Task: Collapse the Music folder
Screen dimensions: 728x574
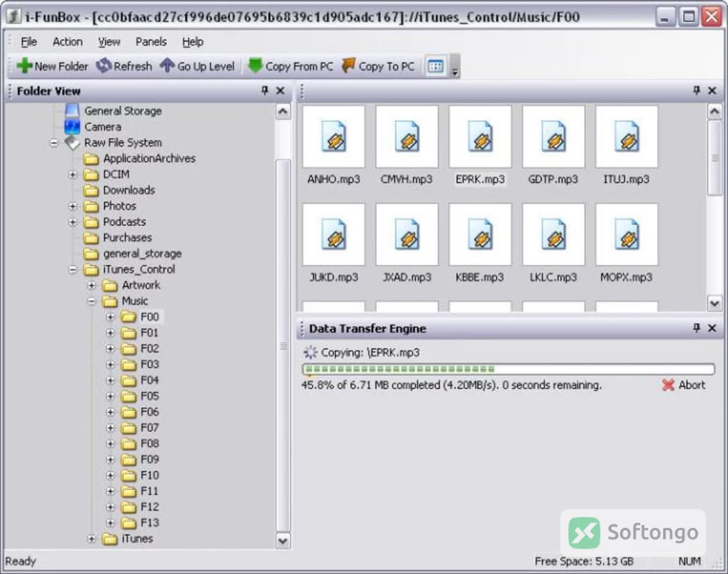Action: 91,301
